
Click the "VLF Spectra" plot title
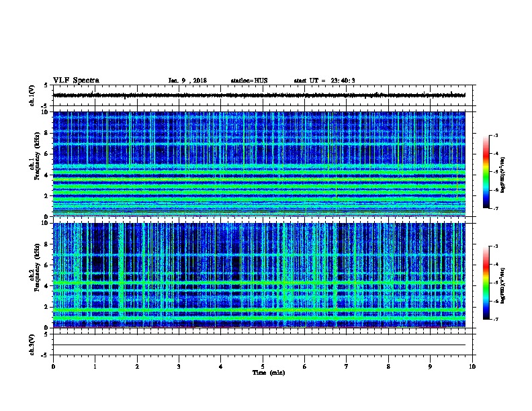pyautogui.click(x=76, y=81)
